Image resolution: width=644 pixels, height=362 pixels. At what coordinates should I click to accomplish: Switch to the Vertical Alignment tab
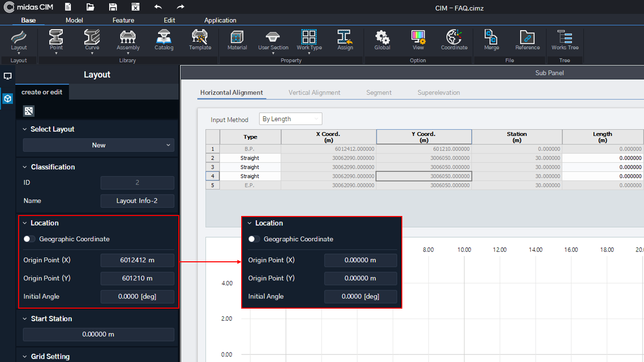314,93
